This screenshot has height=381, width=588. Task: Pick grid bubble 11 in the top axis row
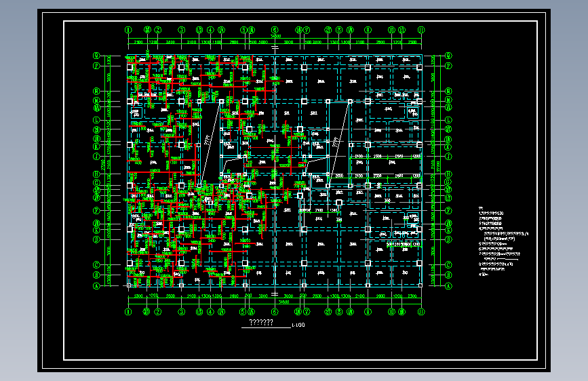(421, 30)
